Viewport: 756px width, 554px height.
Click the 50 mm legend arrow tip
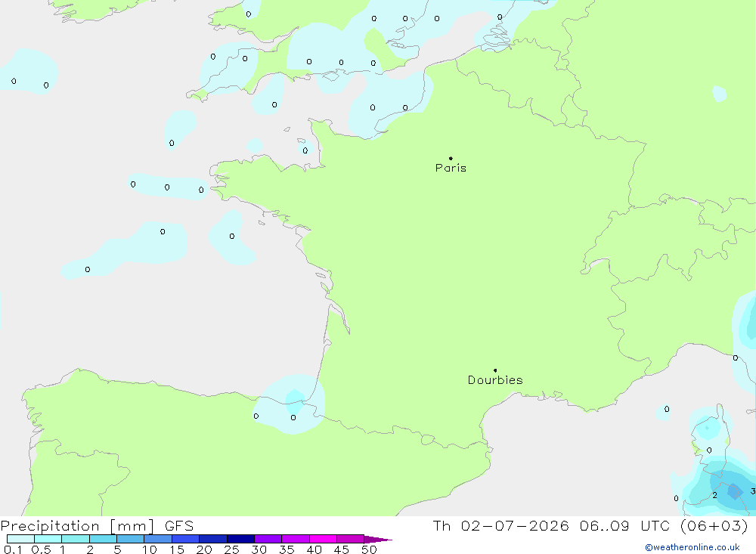379,539
